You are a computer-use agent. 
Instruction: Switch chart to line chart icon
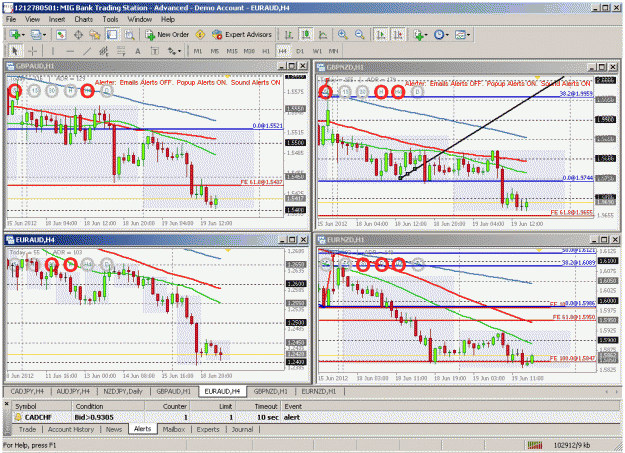click(x=323, y=35)
